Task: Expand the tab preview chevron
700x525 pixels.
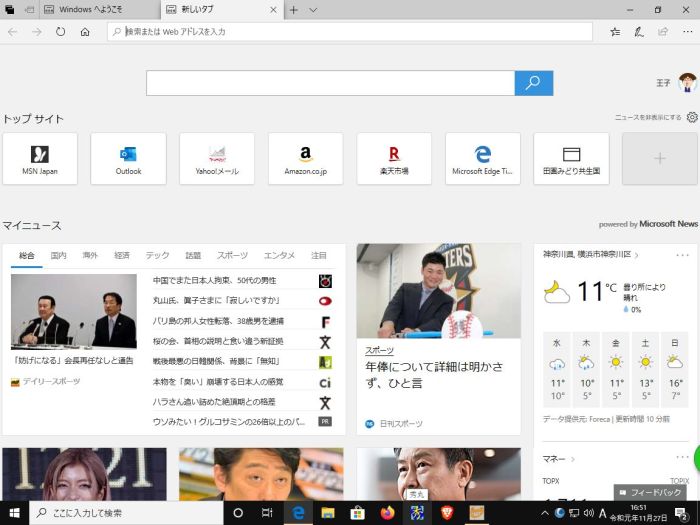Action: tap(313, 10)
